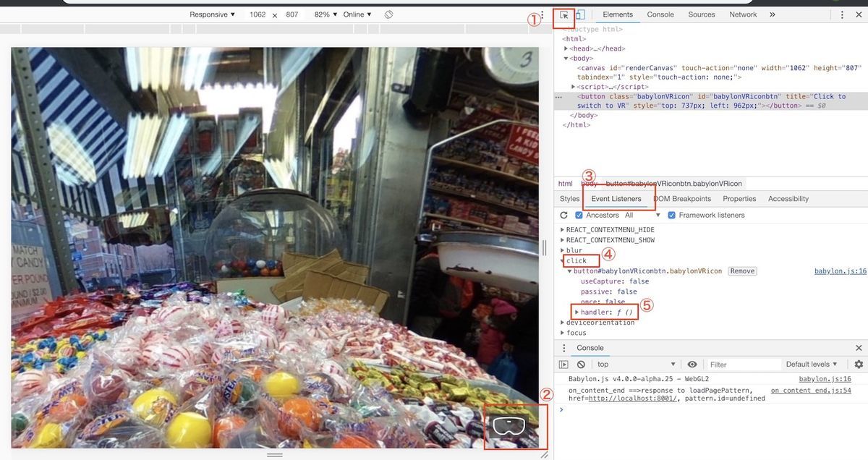Refresh the event listeners list
Viewport: 868px width, 460px height.
(564, 215)
